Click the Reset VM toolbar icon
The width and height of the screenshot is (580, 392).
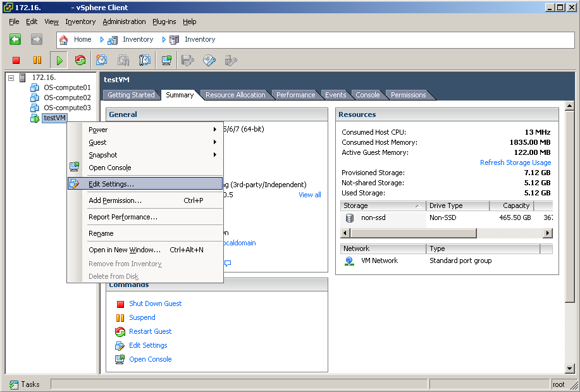[x=80, y=60]
